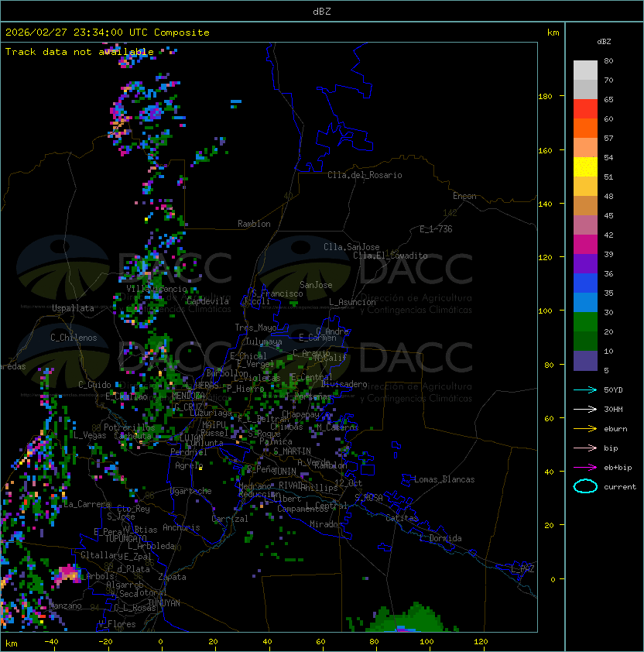The width and height of the screenshot is (644, 652).
Task: Click the '-40' horizontal axis label
Action: (x=51, y=642)
